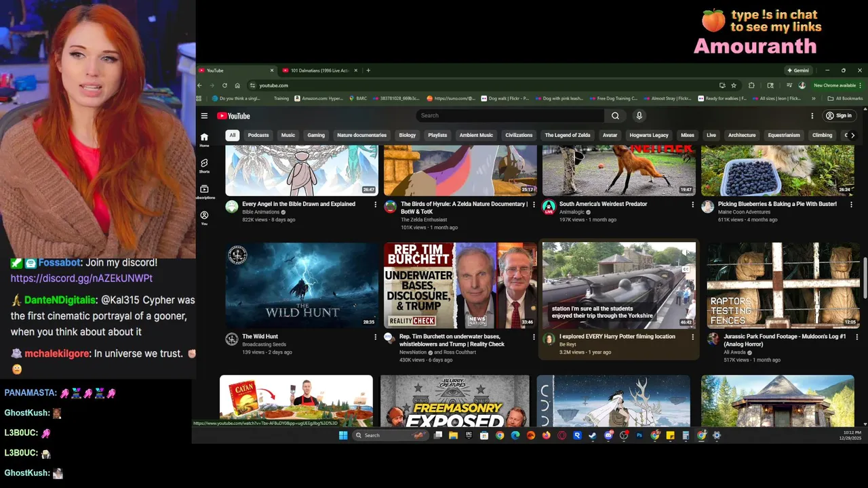Open options for Every Angel video
Image resolution: width=868 pixels, height=488 pixels.
coord(376,204)
